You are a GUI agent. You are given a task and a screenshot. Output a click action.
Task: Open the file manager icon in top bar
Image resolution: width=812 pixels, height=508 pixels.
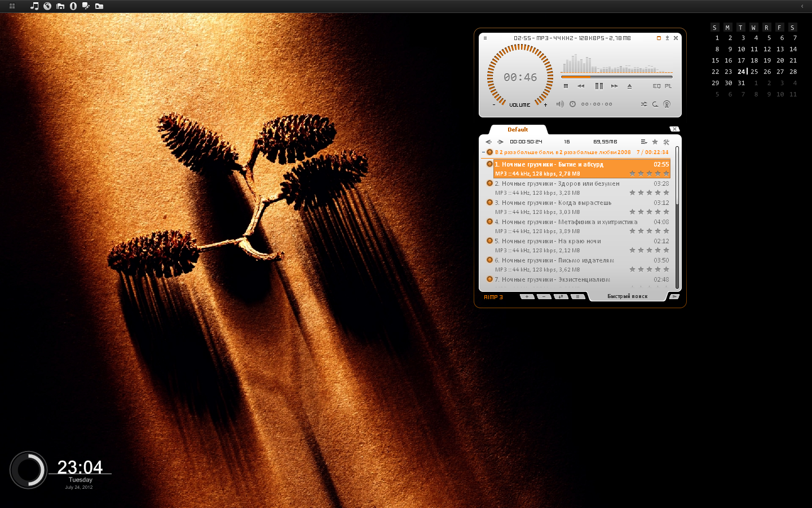(60, 6)
